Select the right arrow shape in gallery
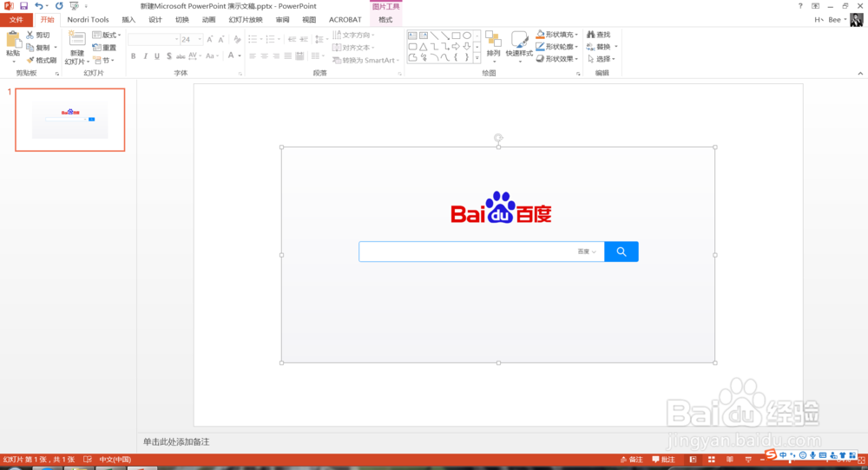868x470 pixels. click(456, 47)
